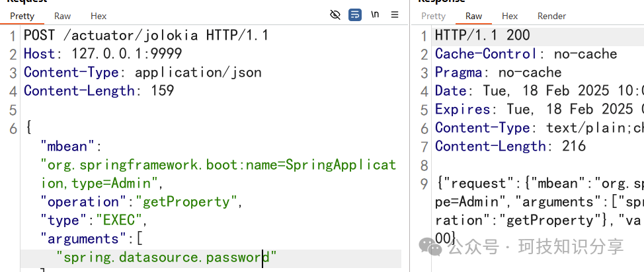Click the Host header 127.0.0.1:9999
This screenshot has height=272, width=644.
[x=102, y=53]
